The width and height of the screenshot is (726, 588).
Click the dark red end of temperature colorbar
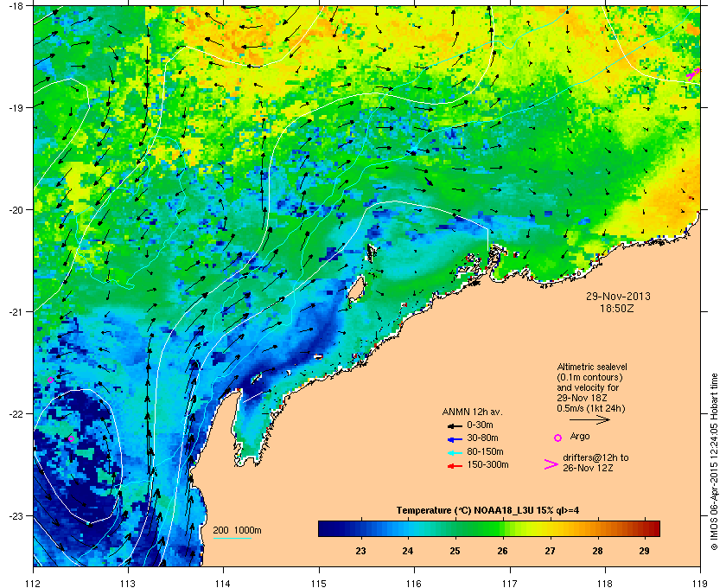point(653,528)
